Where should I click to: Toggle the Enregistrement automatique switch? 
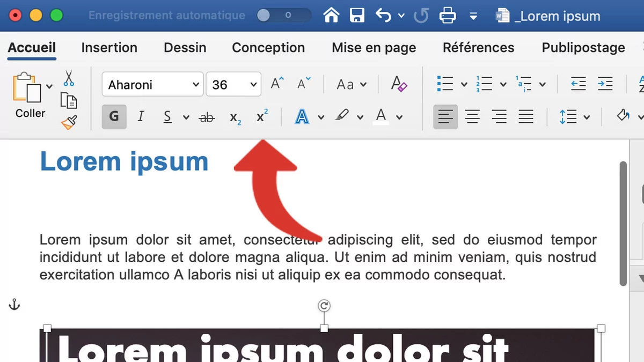pyautogui.click(x=283, y=15)
